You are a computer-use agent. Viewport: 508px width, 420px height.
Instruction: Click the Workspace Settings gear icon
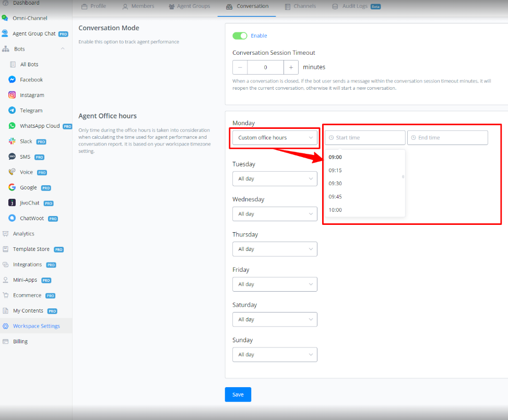pyautogui.click(x=6, y=326)
